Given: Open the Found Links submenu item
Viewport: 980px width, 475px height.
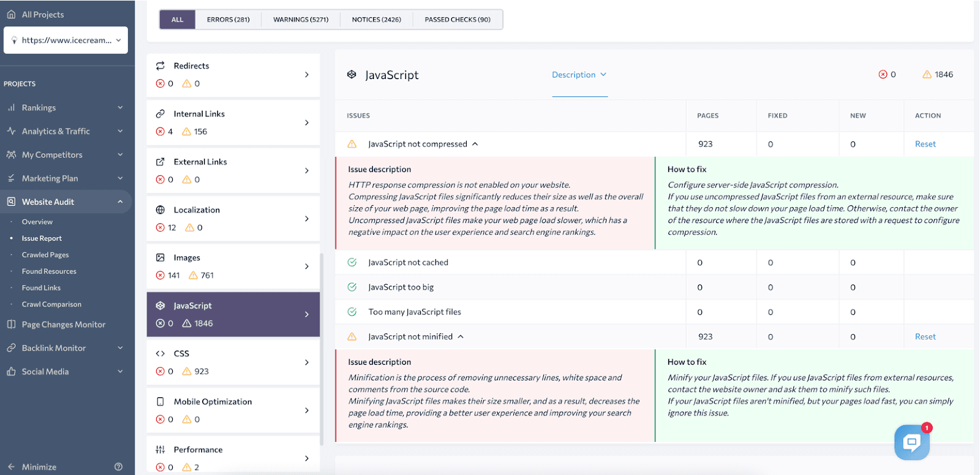Looking at the screenshot, I should (41, 288).
